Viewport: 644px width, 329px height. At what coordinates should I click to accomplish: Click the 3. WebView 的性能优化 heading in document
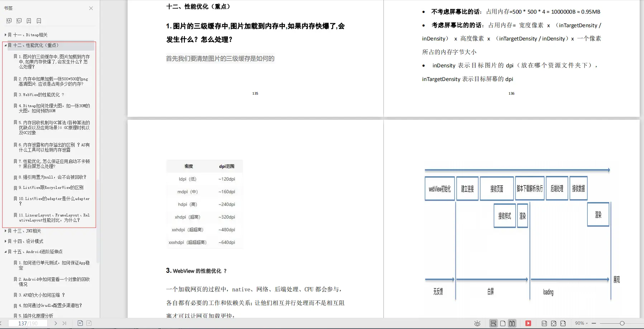click(x=196, y=271)
